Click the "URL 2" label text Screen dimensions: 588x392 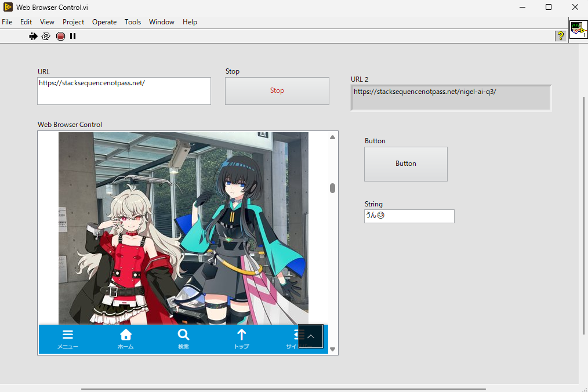tap(360, 79)
